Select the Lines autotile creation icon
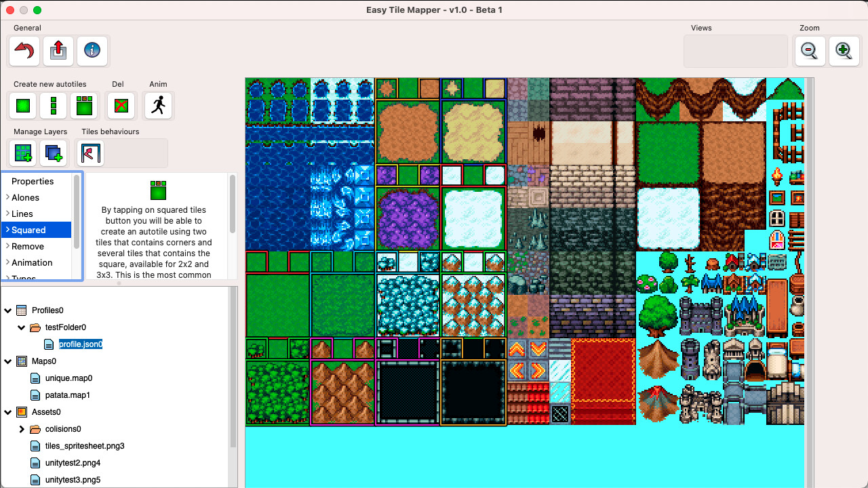 pos(53,106)
